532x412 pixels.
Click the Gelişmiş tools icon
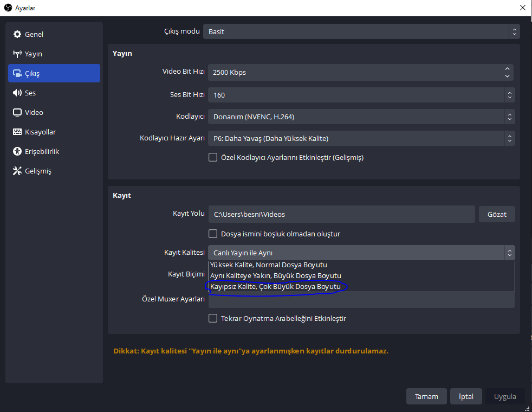click(17, 171)
